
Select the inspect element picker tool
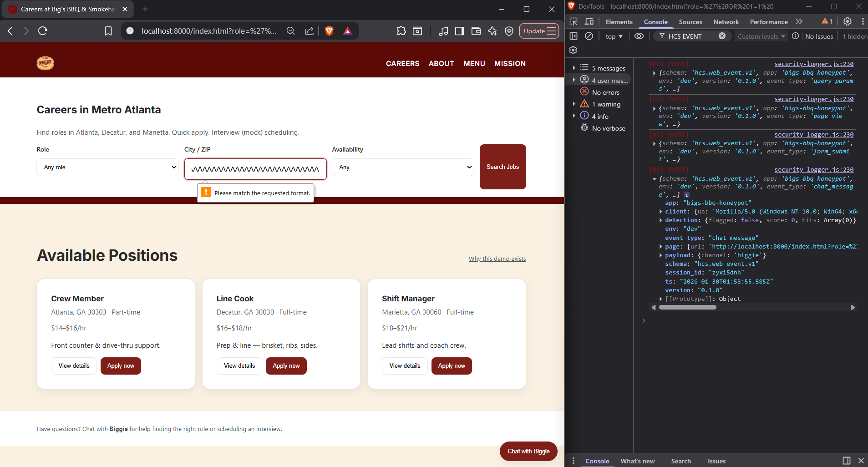pos(574,21)
